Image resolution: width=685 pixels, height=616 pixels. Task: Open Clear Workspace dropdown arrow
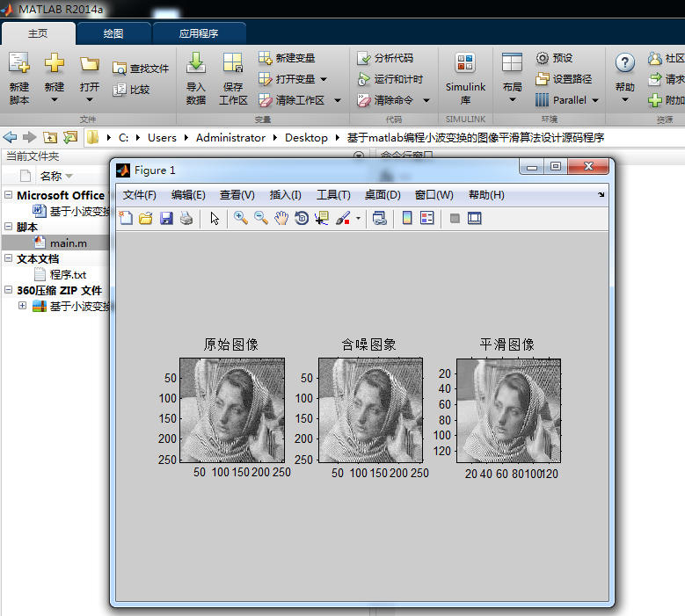338,100
